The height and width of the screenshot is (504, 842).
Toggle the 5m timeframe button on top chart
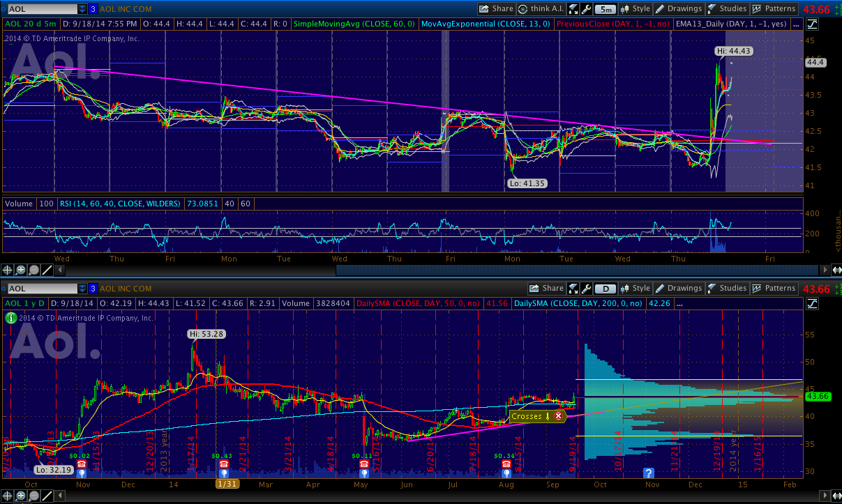coord(606,9)
